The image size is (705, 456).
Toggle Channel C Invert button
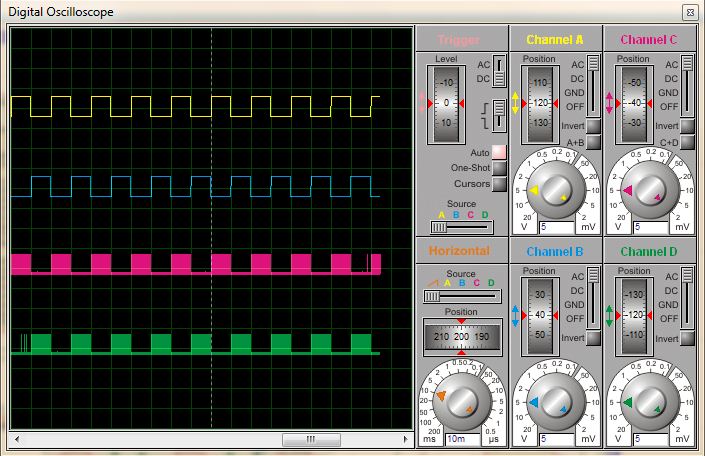coord(687,126)
